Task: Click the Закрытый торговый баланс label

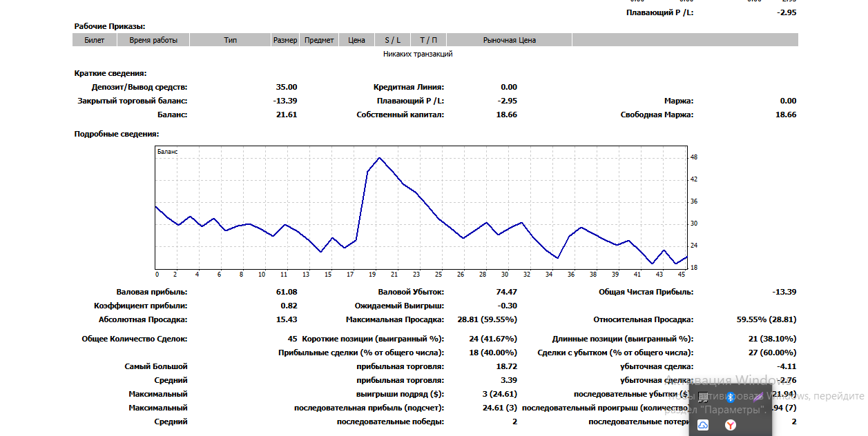Action: (x=133, y=101)
